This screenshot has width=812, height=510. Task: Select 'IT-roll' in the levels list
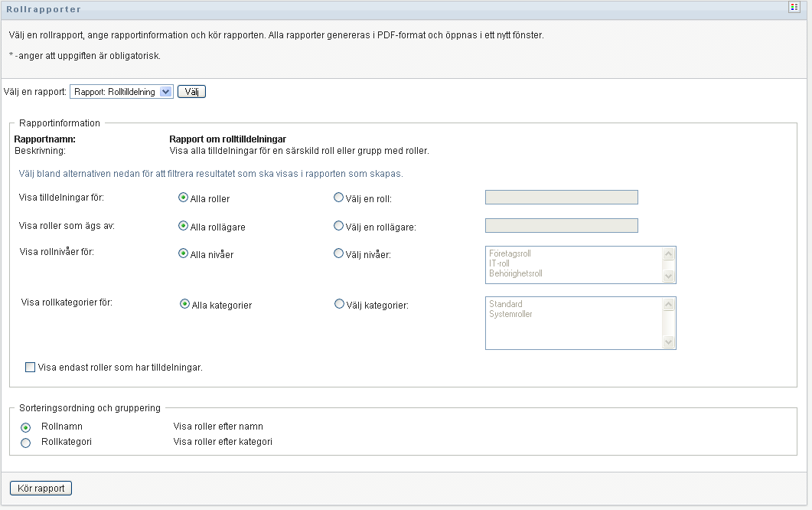499,263
